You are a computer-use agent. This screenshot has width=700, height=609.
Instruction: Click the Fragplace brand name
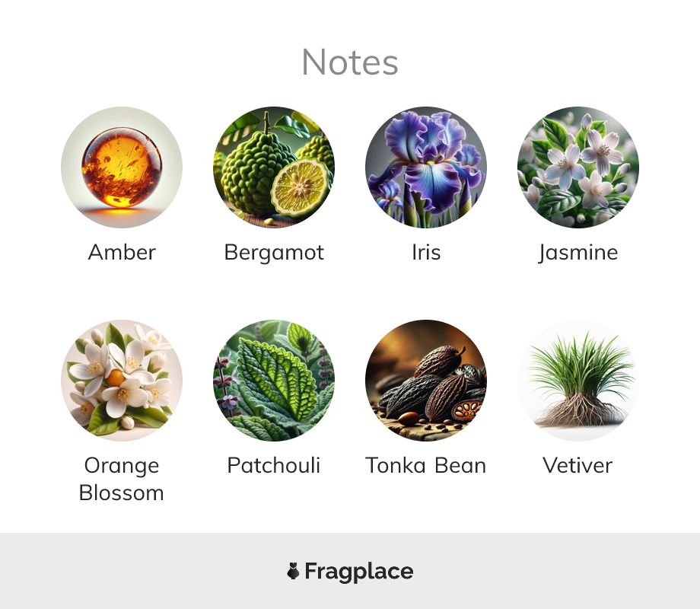point(359,572)
